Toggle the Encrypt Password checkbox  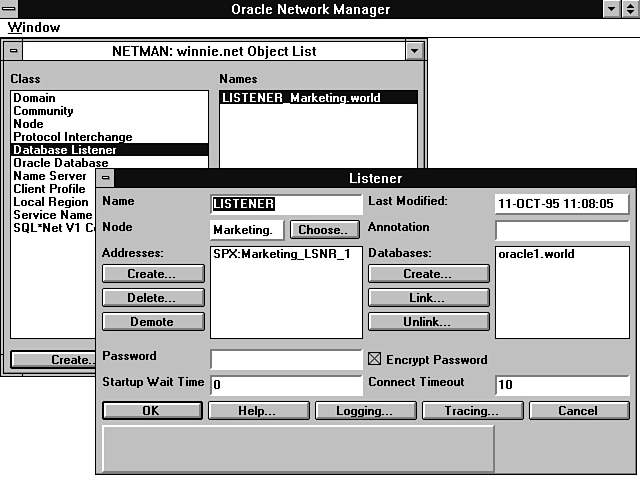coord(375,360)
